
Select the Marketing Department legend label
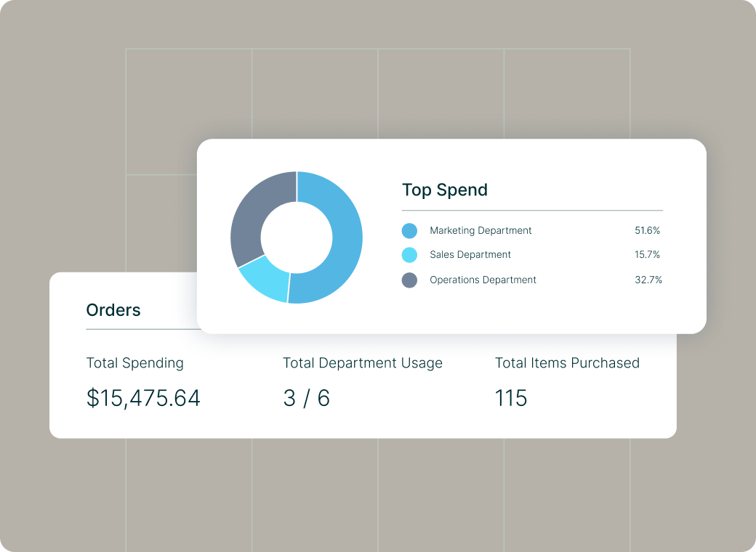point(480,231)
